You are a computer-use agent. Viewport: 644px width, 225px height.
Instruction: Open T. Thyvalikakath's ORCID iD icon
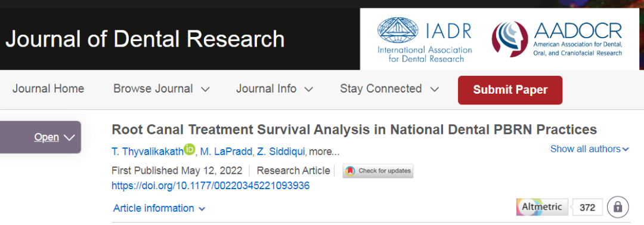click(190, 150)
